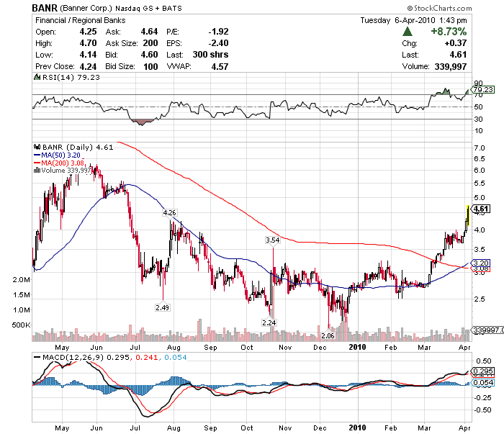
Task: Click the Bid value 4.60
Action: pos(149,55)
